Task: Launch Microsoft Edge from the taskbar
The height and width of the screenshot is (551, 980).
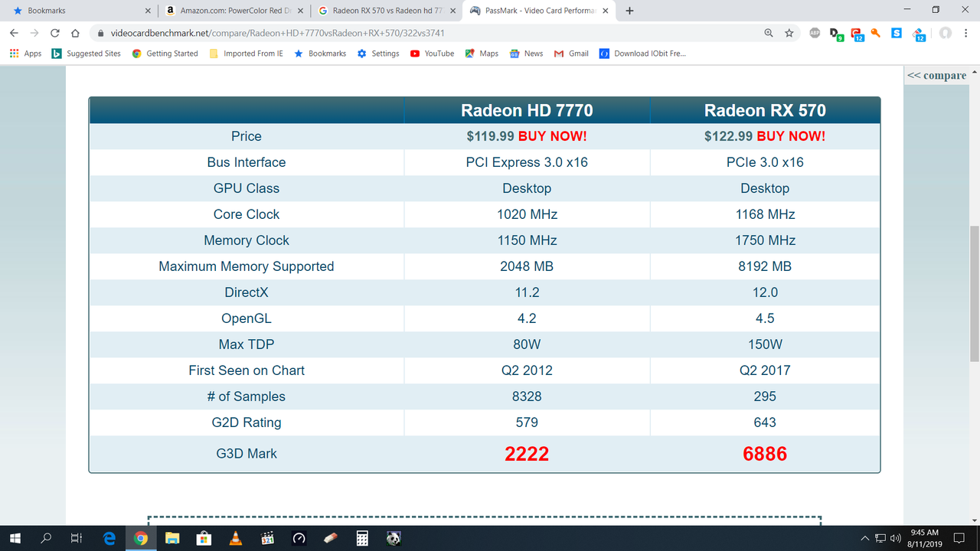Action: click(109, 538)
